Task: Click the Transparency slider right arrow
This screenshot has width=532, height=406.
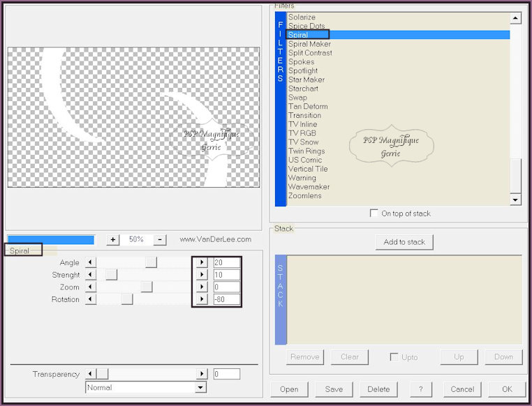Action: pos(202,374)
